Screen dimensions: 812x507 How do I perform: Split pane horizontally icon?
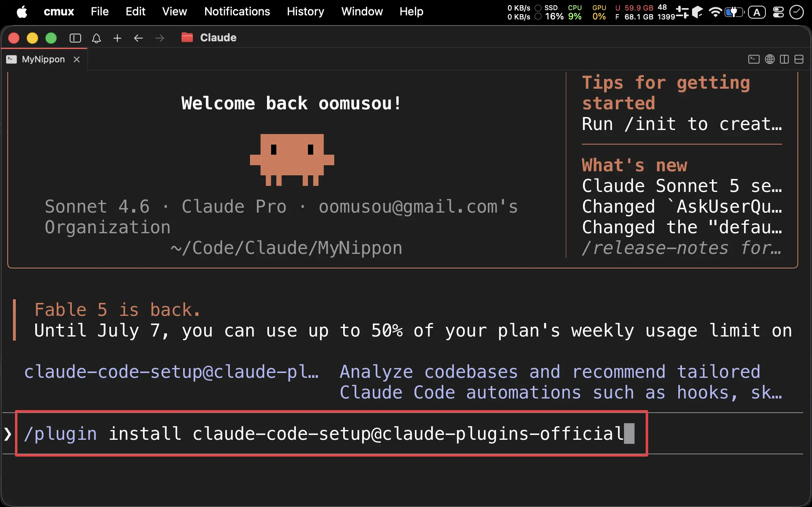(x=799, y=59)
